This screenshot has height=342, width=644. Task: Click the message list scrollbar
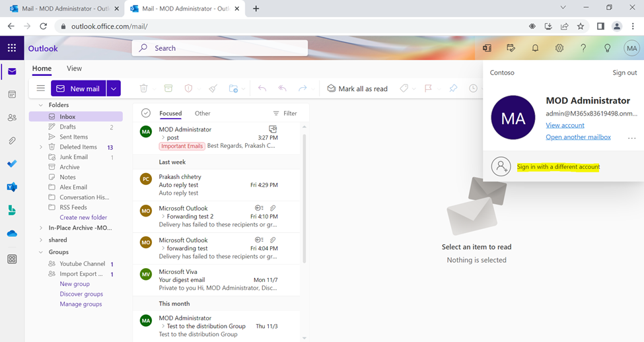(x=304, y=199)
